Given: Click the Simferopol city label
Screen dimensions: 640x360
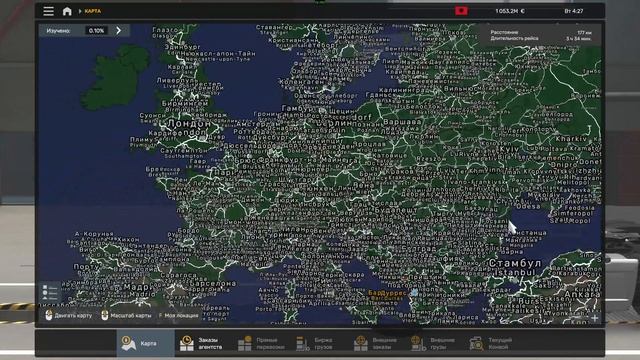Looking at the screenshot, I should pos(572,213).
